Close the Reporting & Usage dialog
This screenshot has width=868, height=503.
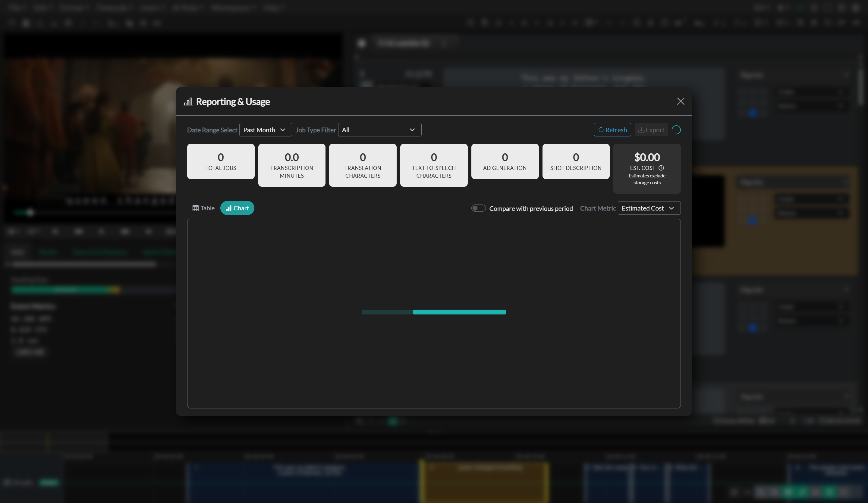pyautogui.click(x=680, y=101)
